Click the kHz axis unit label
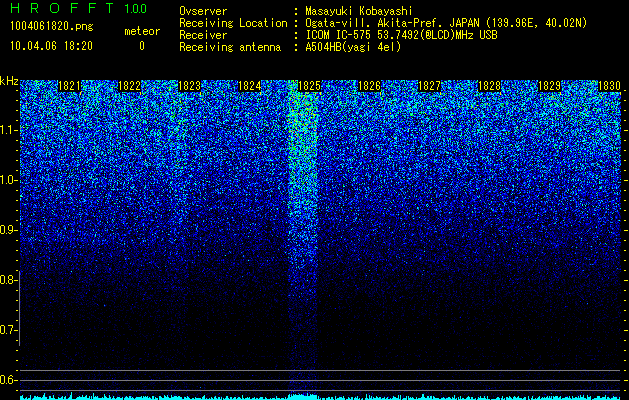 (9, 81)
